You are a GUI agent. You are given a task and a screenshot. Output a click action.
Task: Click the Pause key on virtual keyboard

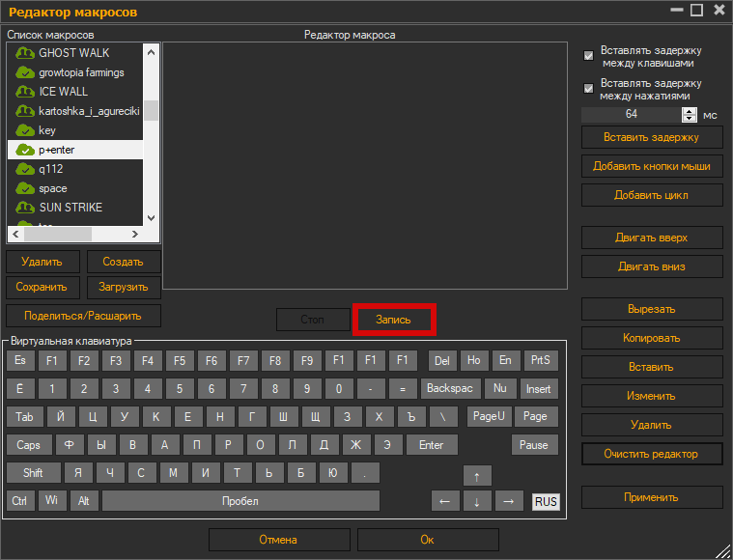(534, 445)
